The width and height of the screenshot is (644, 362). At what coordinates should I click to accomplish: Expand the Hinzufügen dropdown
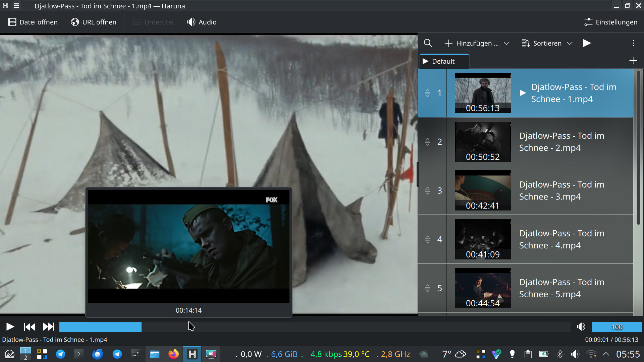[507, 43]
